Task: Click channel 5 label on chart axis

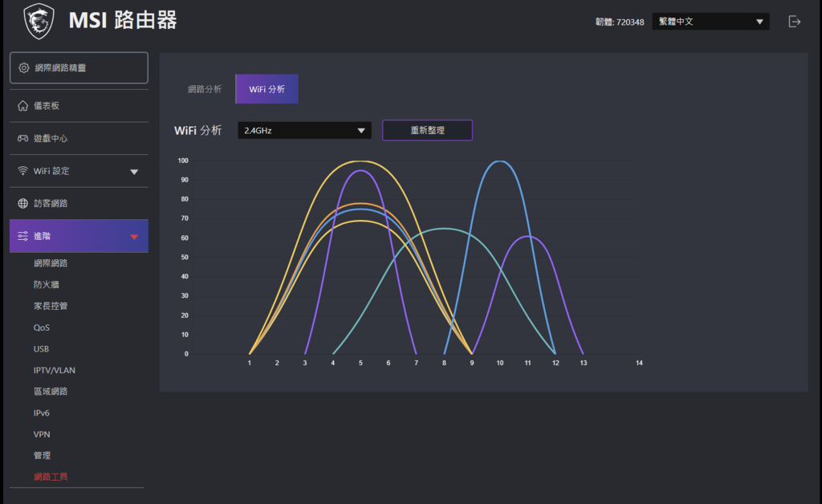Action: (x=360, y=363)
